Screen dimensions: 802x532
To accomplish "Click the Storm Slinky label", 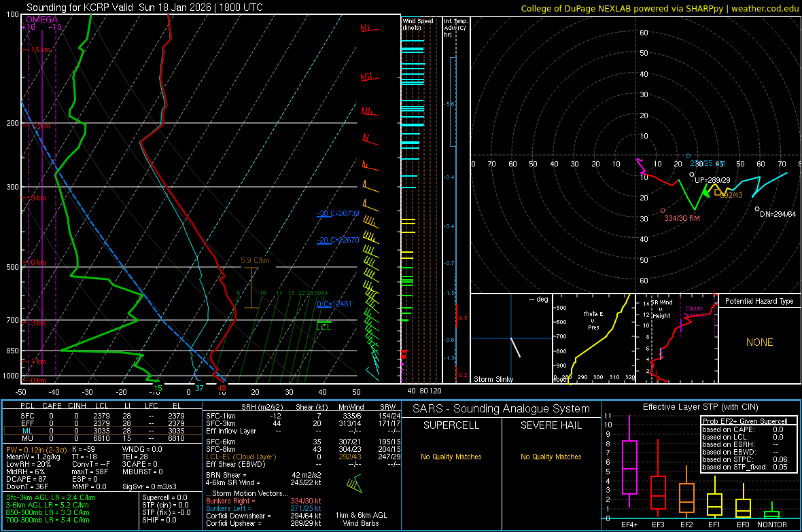I will pos(493,379).
